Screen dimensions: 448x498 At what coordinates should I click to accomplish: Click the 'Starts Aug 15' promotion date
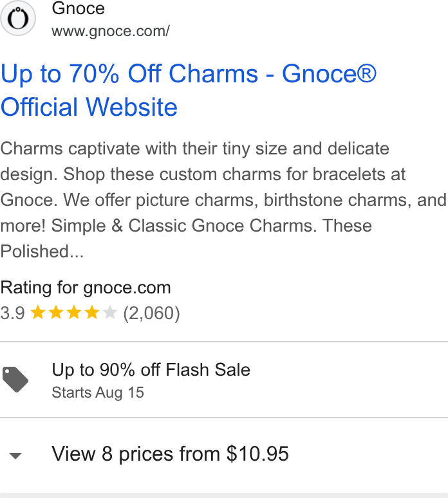(98, 392)
